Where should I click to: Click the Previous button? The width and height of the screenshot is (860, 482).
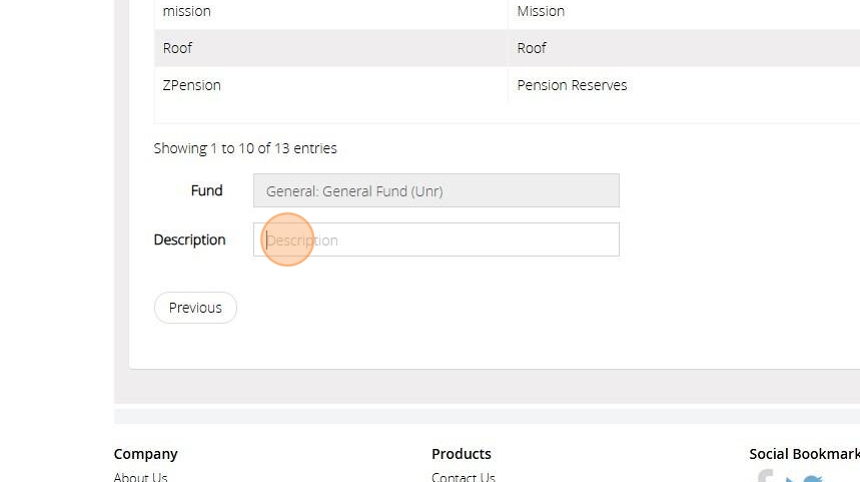point(195,308)
